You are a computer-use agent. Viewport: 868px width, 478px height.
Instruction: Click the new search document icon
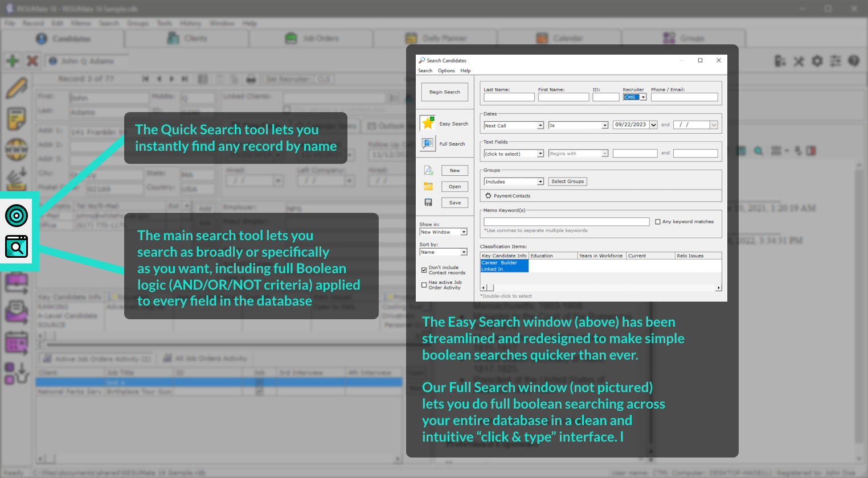tap(428, 170)
